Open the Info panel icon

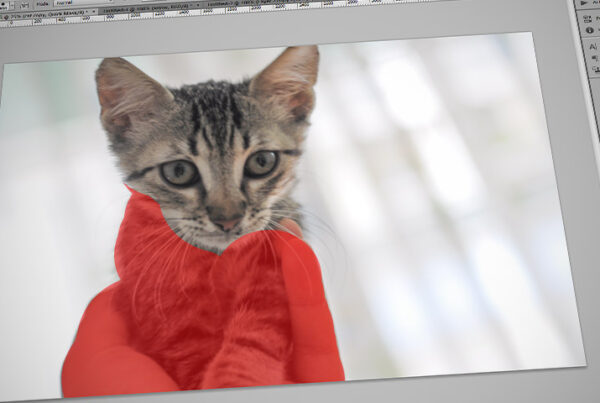tap(590, 30)
